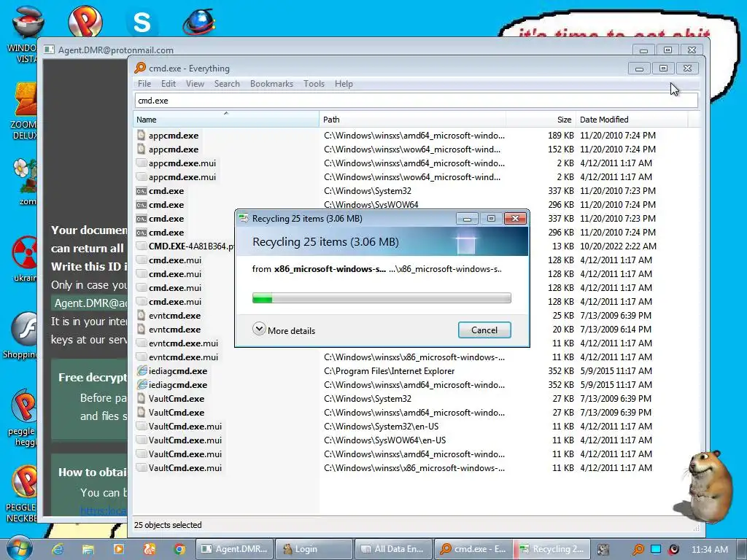Open the Bookmarks menu in Everything
The height and width of the screenshot is (560, 747).
271,84
